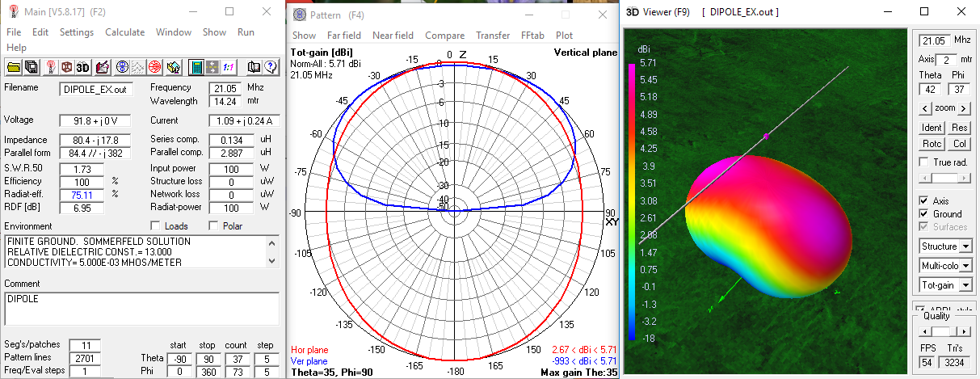Open the Run menu in Main window

click(246, 32)
